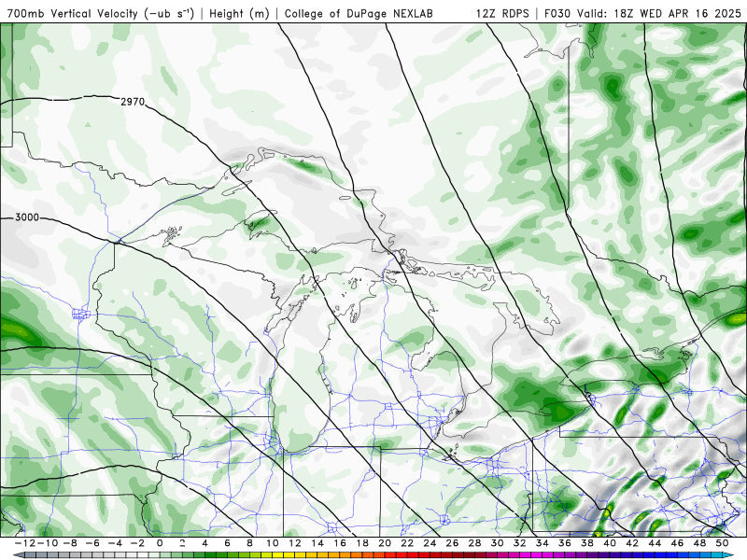
Task: Click the "12" value on the color scale
Action: 295,543
